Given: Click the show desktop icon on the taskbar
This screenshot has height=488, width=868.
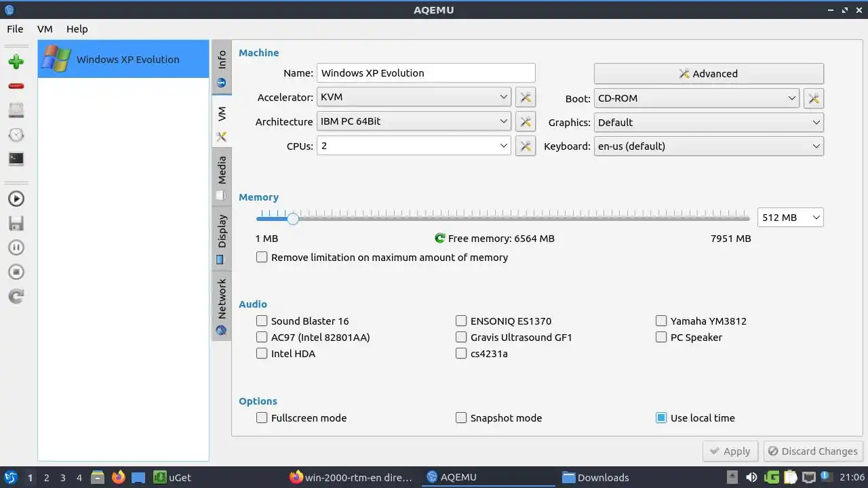Looking at the screenshot, I should 138,477.
